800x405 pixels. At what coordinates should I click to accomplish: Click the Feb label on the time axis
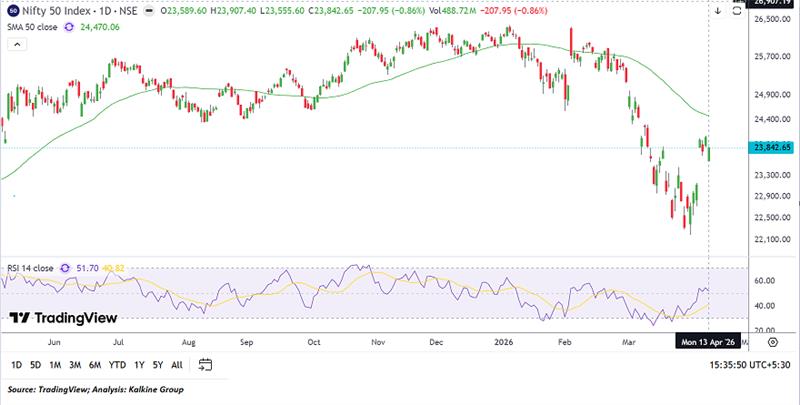[x=564, y=342]
